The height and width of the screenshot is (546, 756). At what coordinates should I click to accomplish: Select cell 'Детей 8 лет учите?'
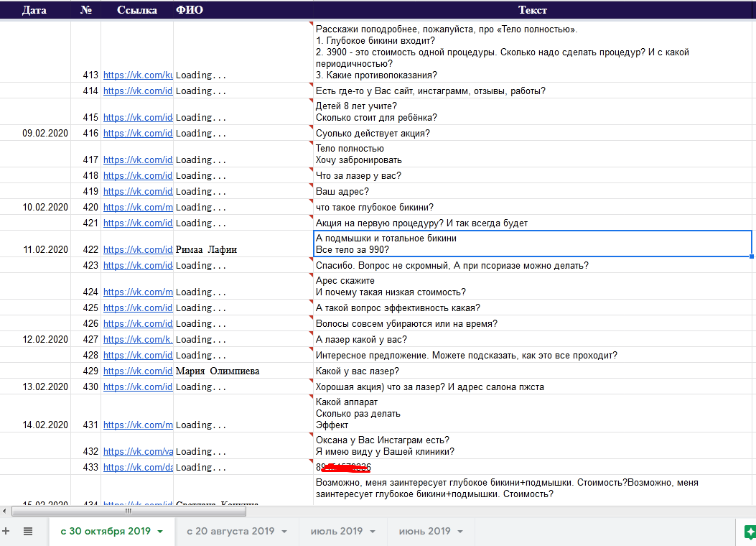533,112
